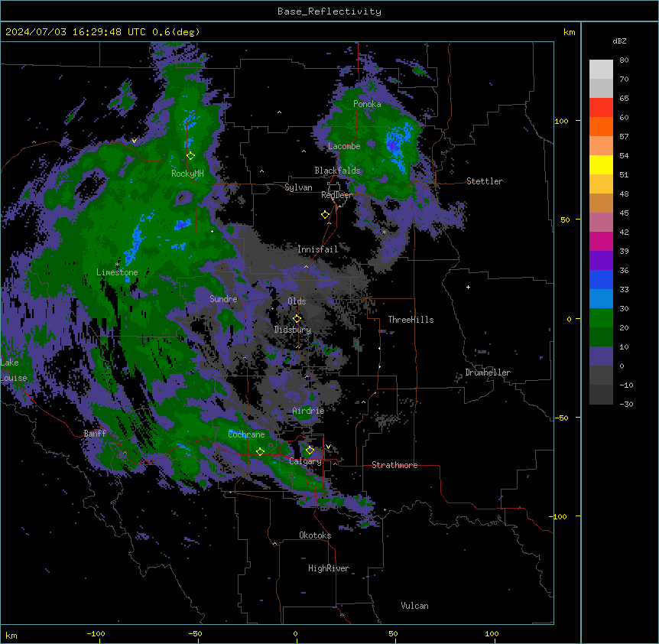
Task: Click yellow v marker northwest of RockyMH
Action: click(134, 141)
